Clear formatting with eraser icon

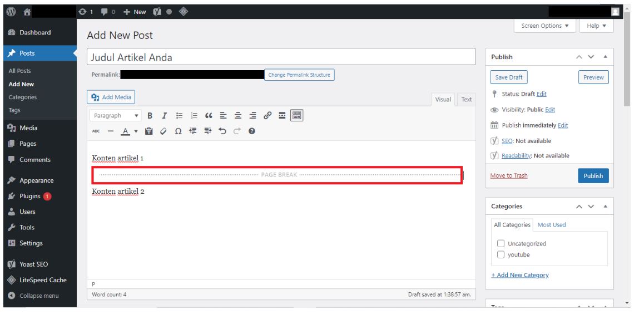point(164,131)
